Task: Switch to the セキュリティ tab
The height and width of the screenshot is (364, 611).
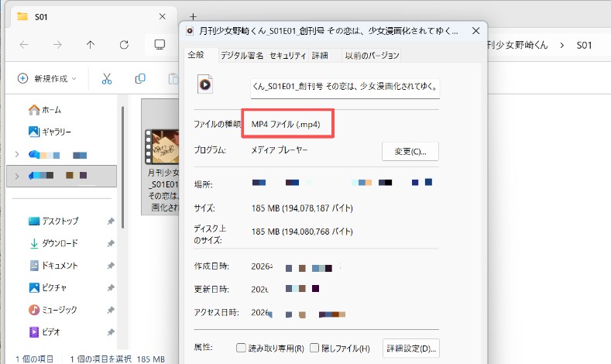Action: click(287, 56)
